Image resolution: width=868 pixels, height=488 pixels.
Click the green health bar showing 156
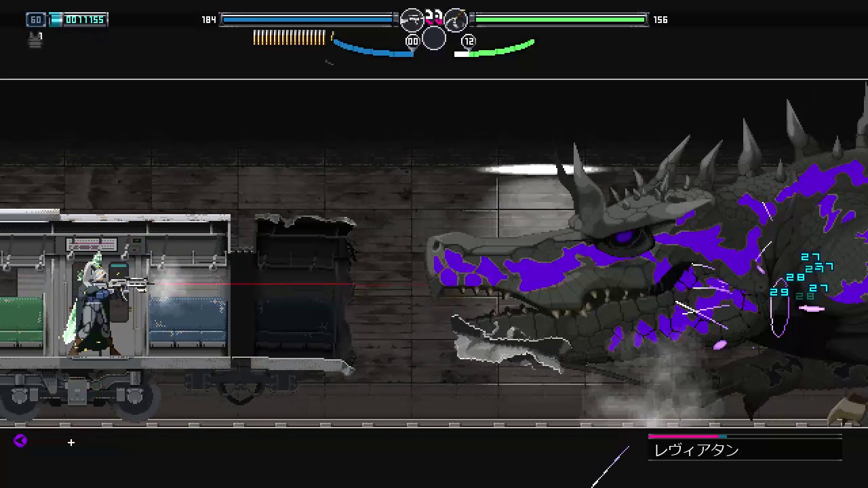560,20
